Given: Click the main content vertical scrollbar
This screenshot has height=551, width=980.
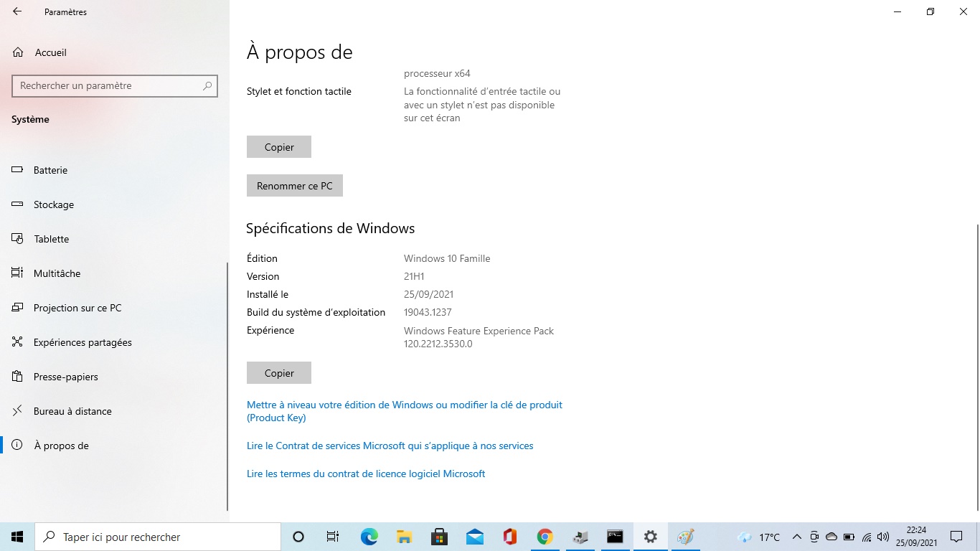Looking at the screenshot, I should (977, 366).
